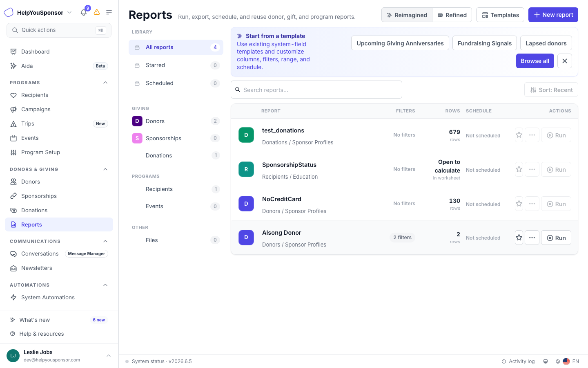This screenshot has width=588, height=368.
Task: Open more options for Alsong Donor
Action: tap(532, 238)
